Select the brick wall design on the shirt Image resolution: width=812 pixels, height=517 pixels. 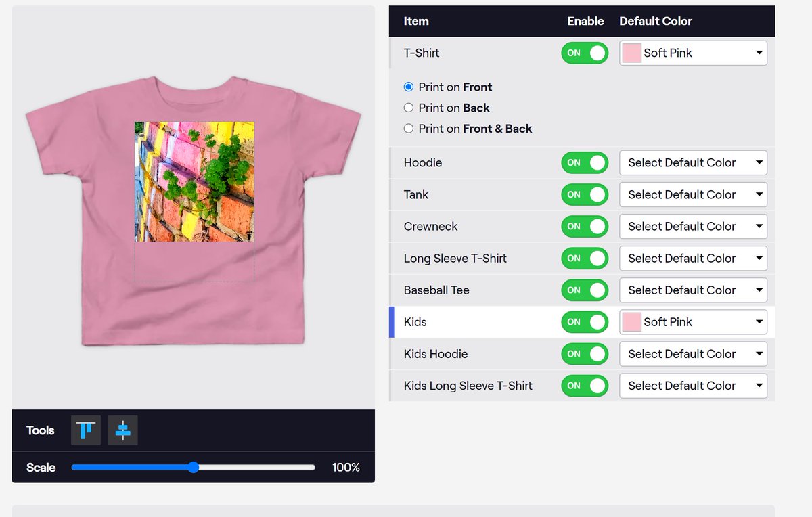[x=194, y=181]
